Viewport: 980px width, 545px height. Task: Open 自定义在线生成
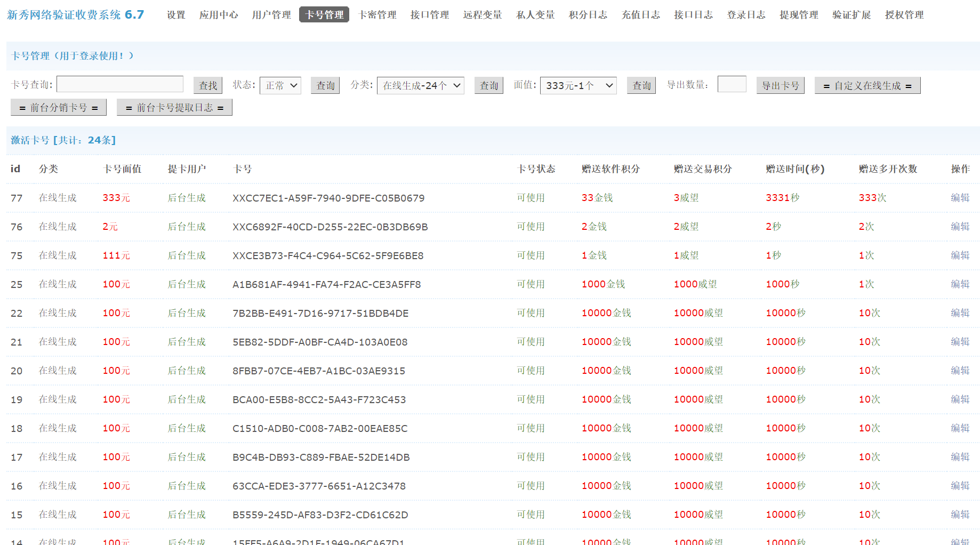tap(867, 85)
